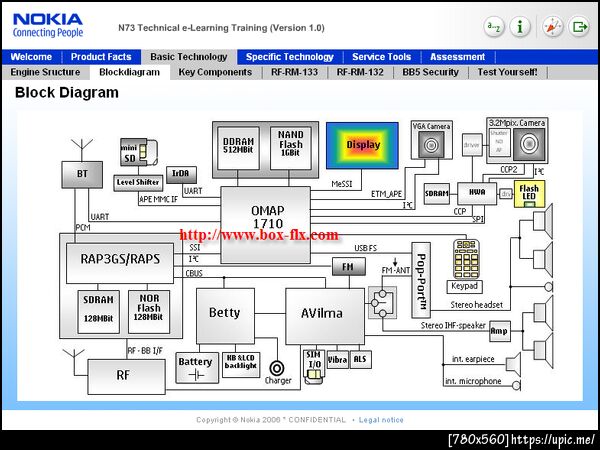Click the Flash LED block
This screenshot has height=450, width=600.
point(529,194)
